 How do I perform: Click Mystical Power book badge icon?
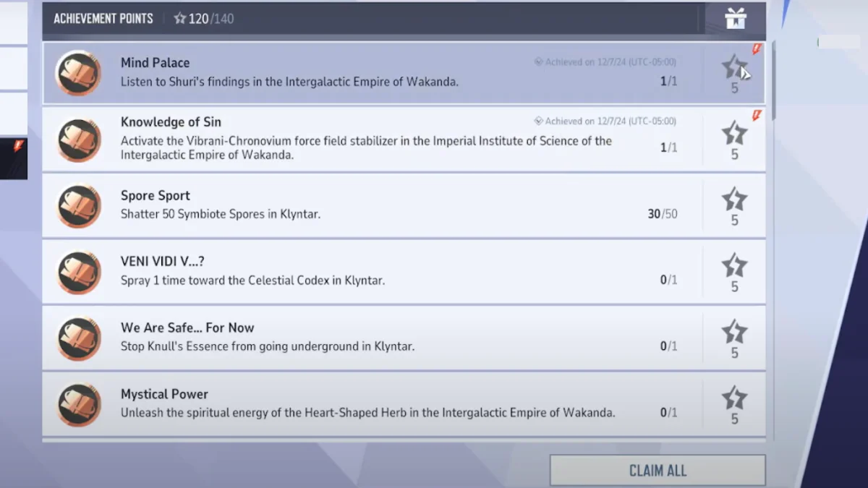(x=78, y=405)
